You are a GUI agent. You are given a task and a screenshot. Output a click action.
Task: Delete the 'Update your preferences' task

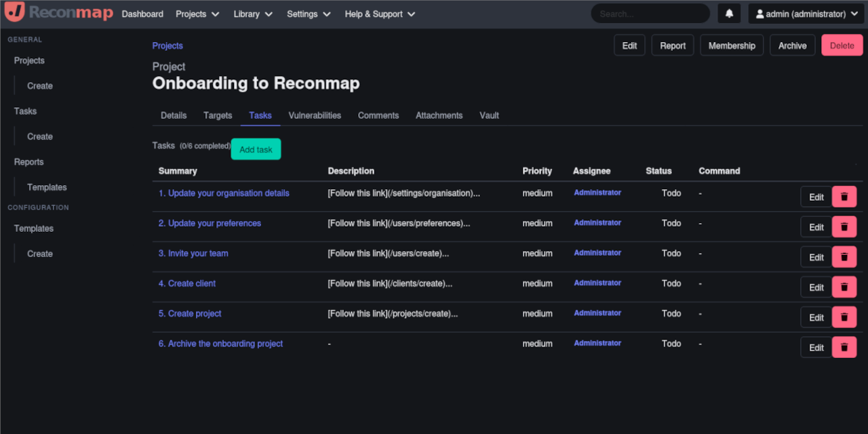(844, 227)
